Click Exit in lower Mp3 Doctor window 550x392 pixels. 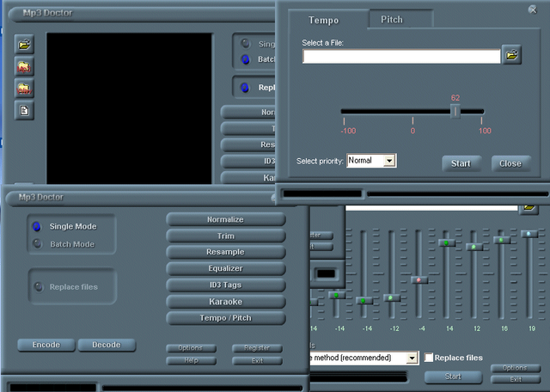point(257,360)
